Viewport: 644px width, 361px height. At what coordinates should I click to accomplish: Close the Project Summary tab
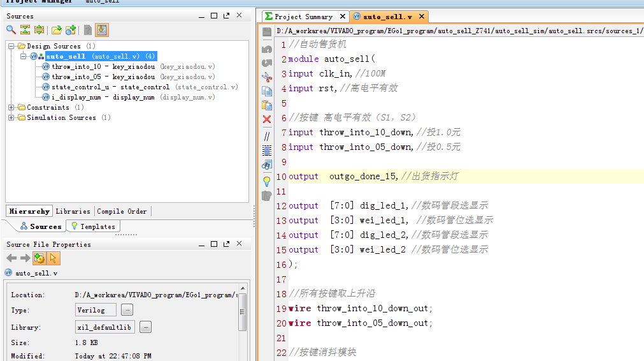click(x=343, y=17)
